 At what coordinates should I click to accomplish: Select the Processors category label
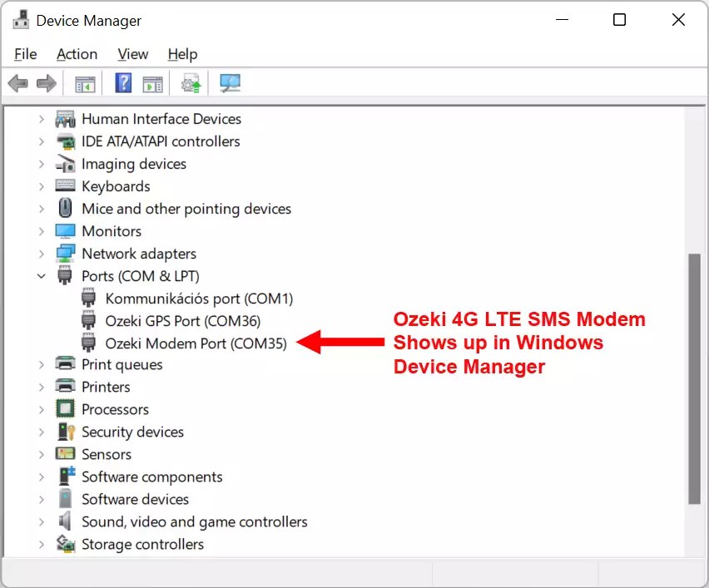[x=115, y=409]
